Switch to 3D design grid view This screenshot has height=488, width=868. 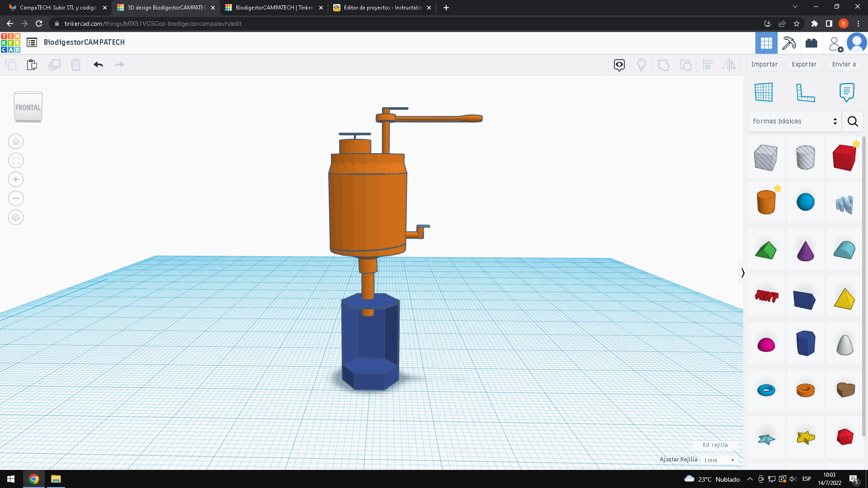pos(766,43)
